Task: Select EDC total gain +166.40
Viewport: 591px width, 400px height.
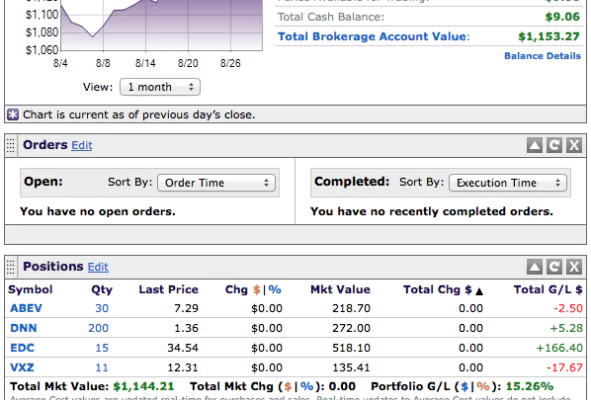Action: [559, 348]
